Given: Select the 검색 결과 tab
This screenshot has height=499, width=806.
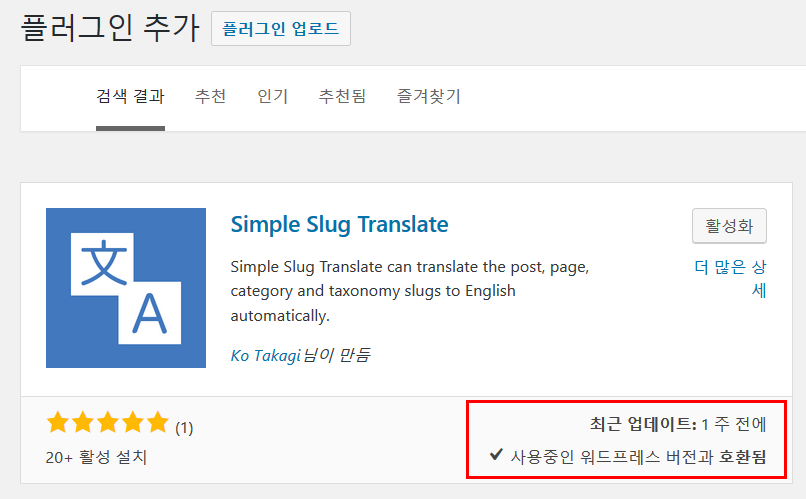Looking at the screenshot, I should click(x=130, y=96).
